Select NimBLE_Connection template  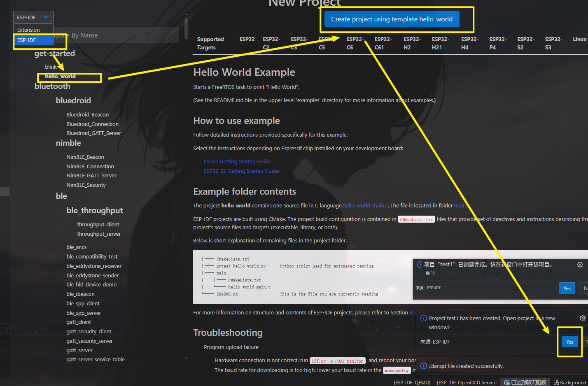pyautogui.click(x=90, y=166)
